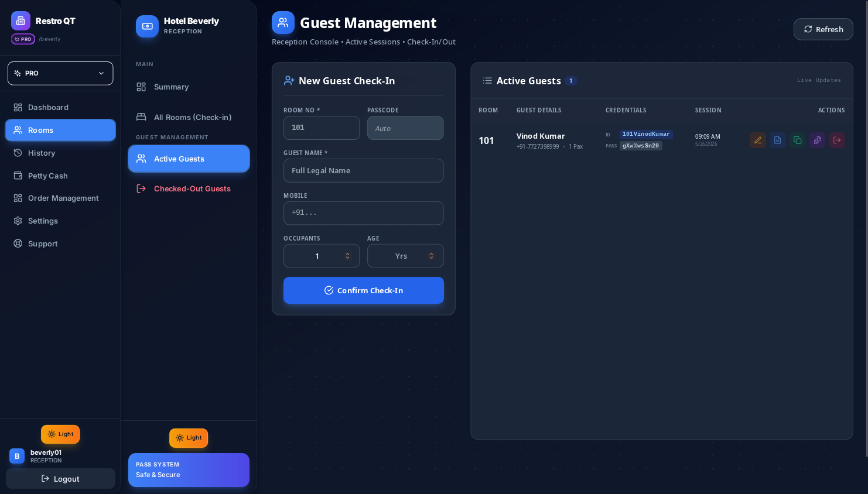The width and height of the screenshot is (868, 494).
Task: Click room number 101 in Active Guests table
Action: tap(486, 140)
